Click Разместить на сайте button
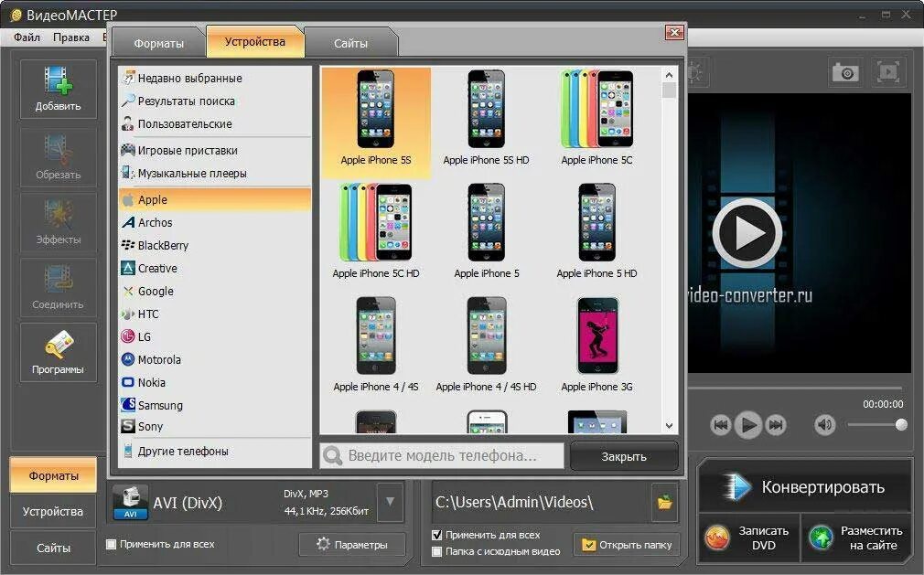Screen dimensions: 924x575 [x=856, y=538]
